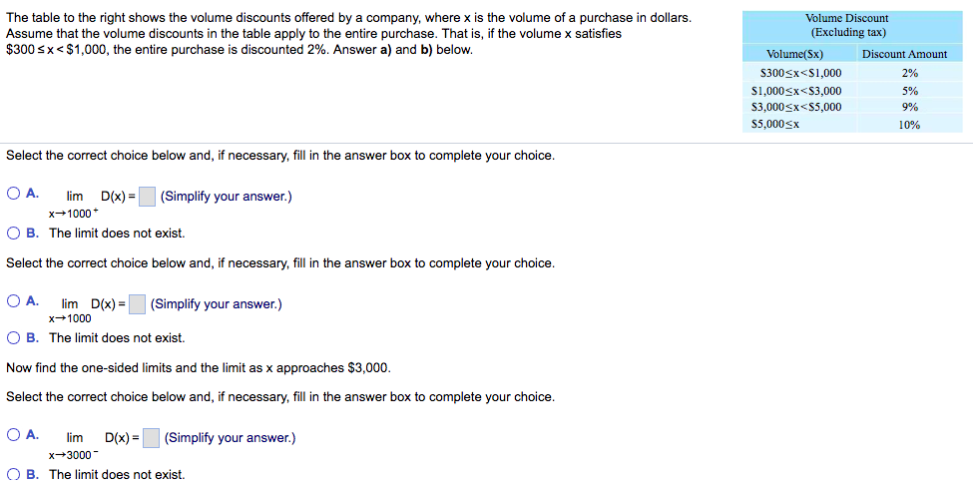The width and height of the screenshot is (980, 485).
Task: Choose option B under the x→3000⁻ limit
Action: [x=14, y=474]
